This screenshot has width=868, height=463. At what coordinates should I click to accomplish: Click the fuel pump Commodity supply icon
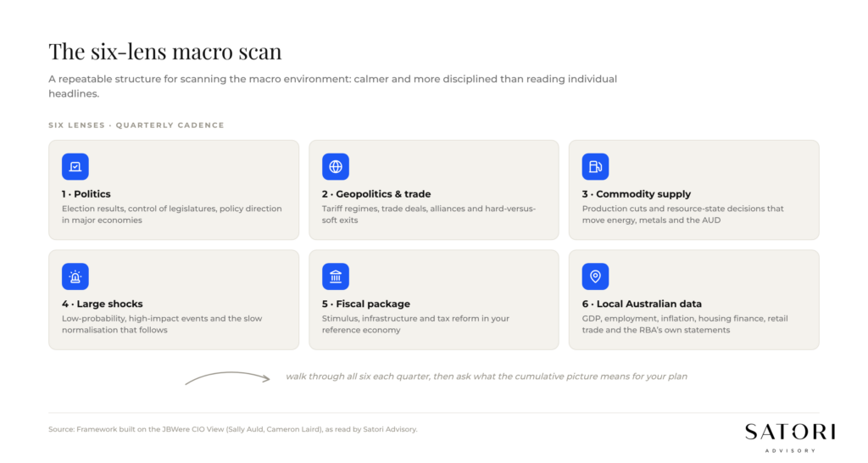click(x=595, y=167)
